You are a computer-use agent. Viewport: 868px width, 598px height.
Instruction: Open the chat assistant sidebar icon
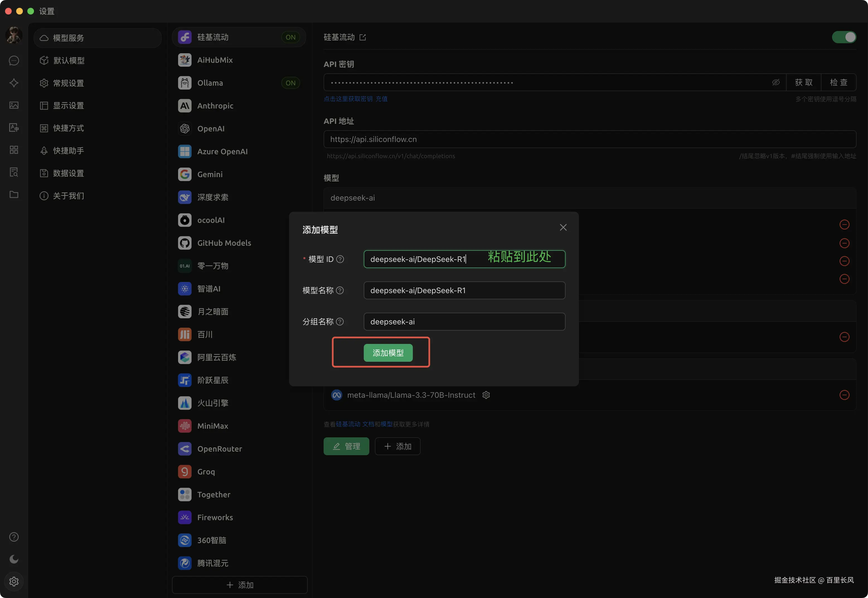pos(14,60)
